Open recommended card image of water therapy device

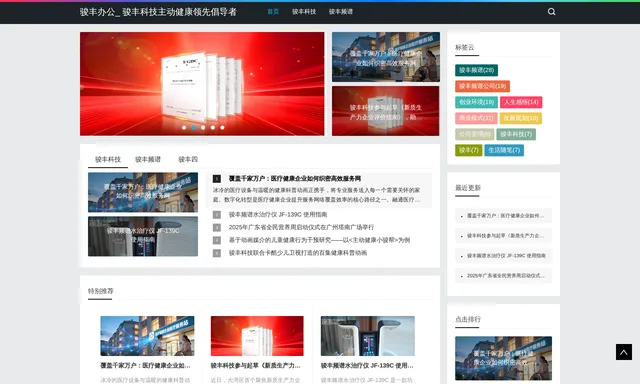(x=368, y=336)
